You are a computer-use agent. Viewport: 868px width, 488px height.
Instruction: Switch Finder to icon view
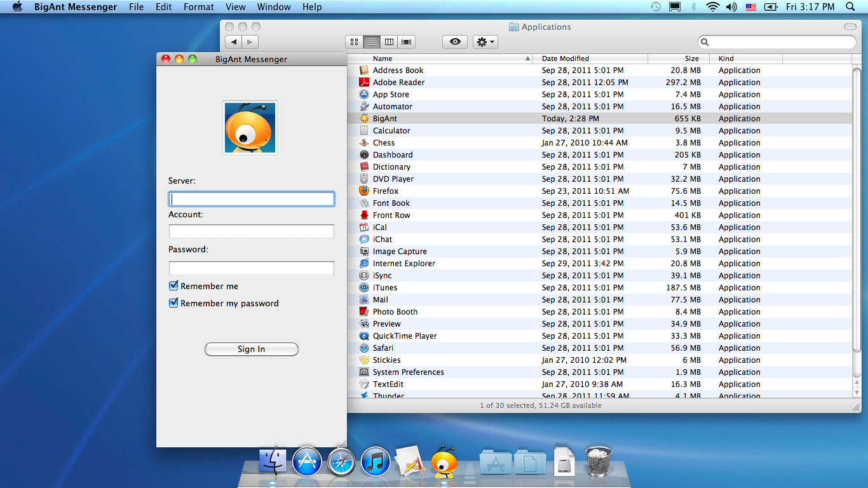[355, 42]
